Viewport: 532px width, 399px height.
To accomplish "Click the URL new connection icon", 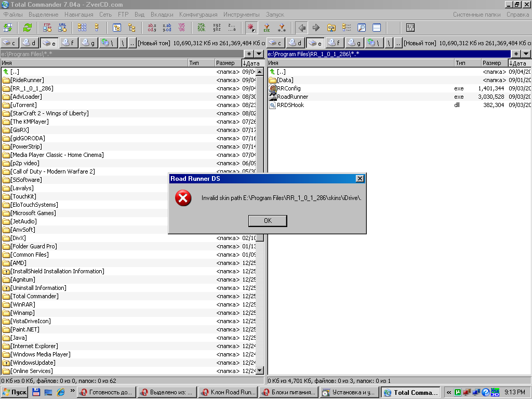I will 62,28.
